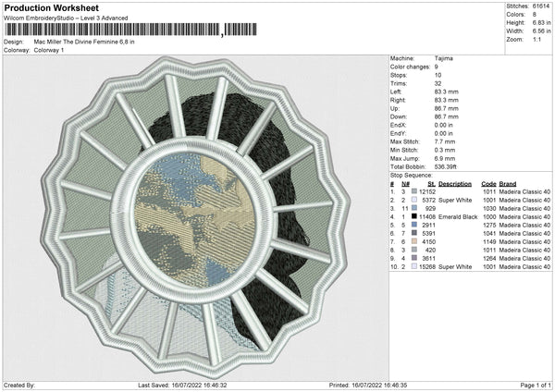Screen dimensions: 555x392
Task: Select the Super White swatch in stop 10
Action: pyautogui.click(x=414, y=265)
